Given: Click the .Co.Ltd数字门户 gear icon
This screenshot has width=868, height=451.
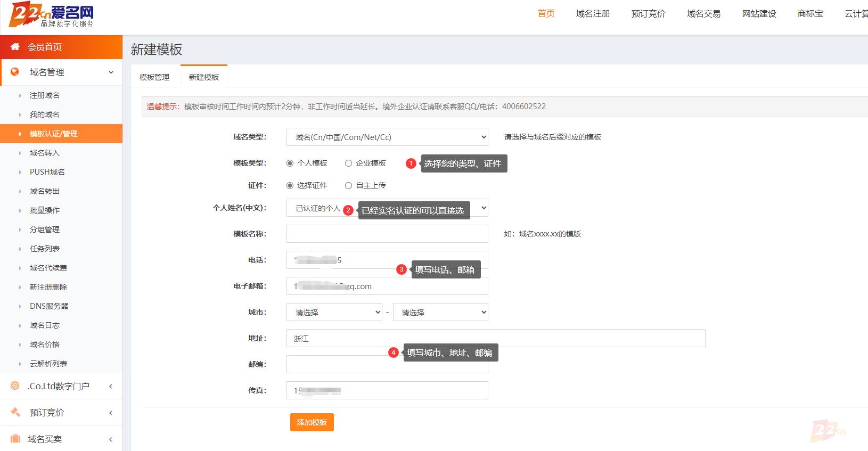Looking at the screenshot, I should click(15, 386).
